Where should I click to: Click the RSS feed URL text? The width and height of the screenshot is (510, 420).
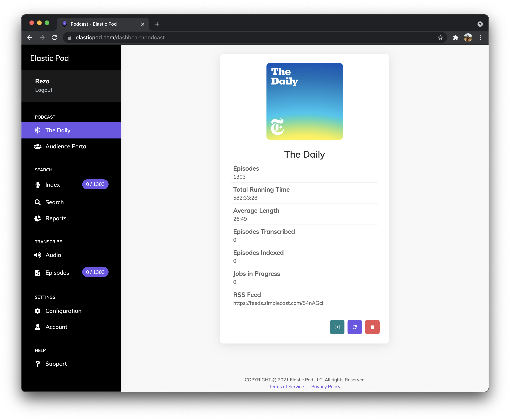pyautogui.click(x=279, y=303)
